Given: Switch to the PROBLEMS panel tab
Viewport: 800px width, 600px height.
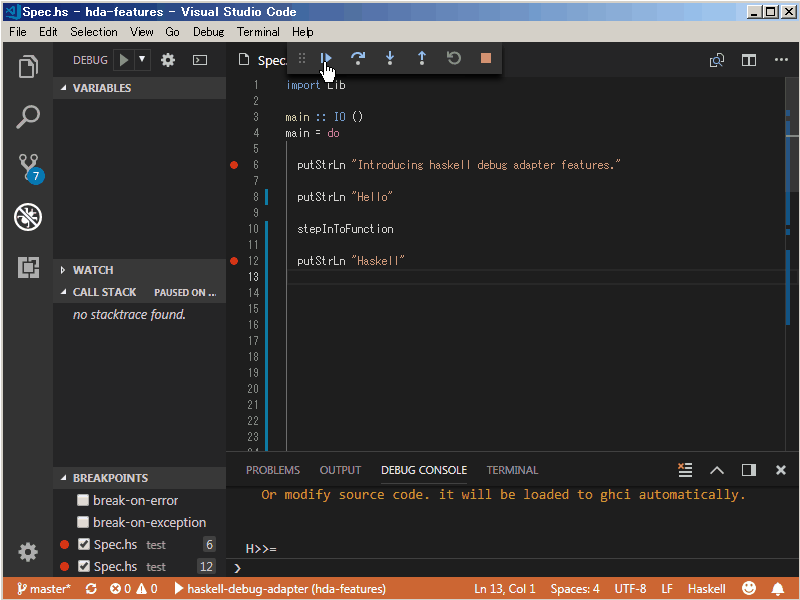Looking at the screenshot, I should click(x=273, y=470).
